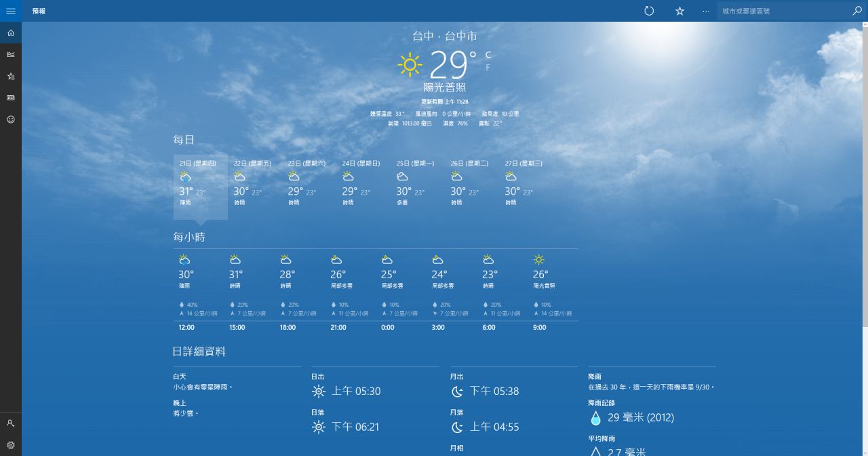This screenshot has height=456, width=868.
Task: Click the current temperature 29°
Action: point(453,65)
